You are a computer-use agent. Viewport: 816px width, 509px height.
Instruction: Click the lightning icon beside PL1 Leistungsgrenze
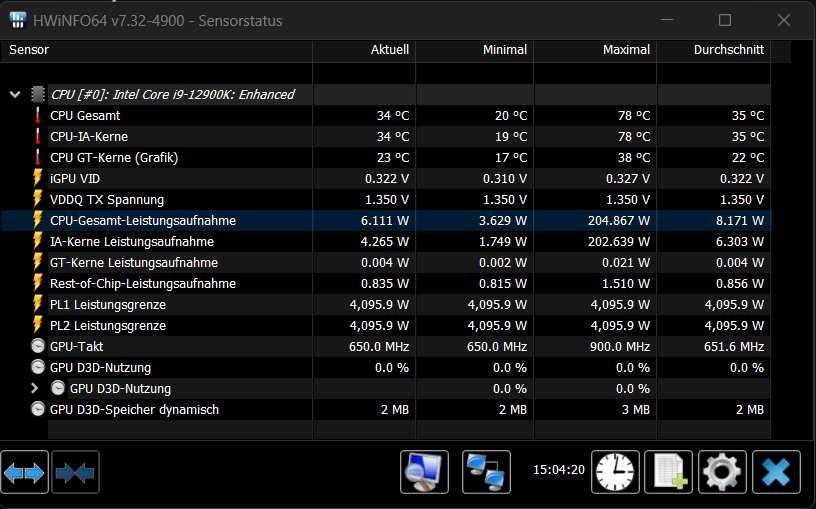pyautogui.click(x=37, y=304)
